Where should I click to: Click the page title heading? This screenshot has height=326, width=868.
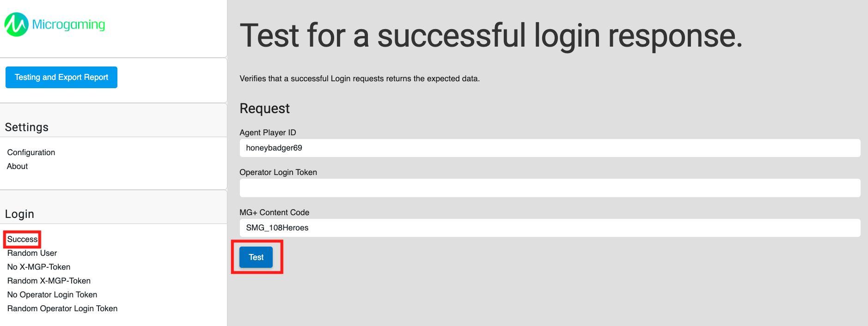491,36
